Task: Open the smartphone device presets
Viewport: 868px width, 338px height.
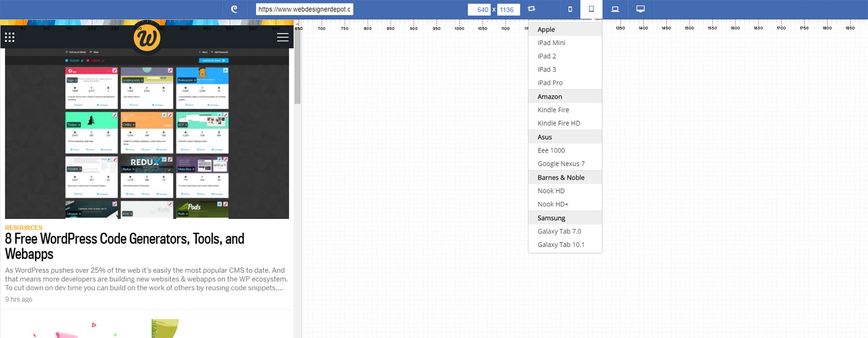Action: (x=570, y=9)
